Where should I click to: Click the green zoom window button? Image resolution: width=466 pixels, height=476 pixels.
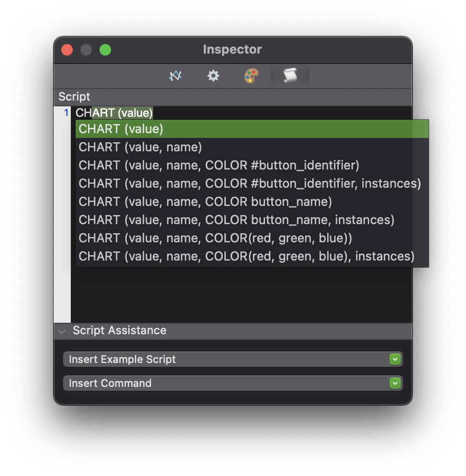(105, 50)
